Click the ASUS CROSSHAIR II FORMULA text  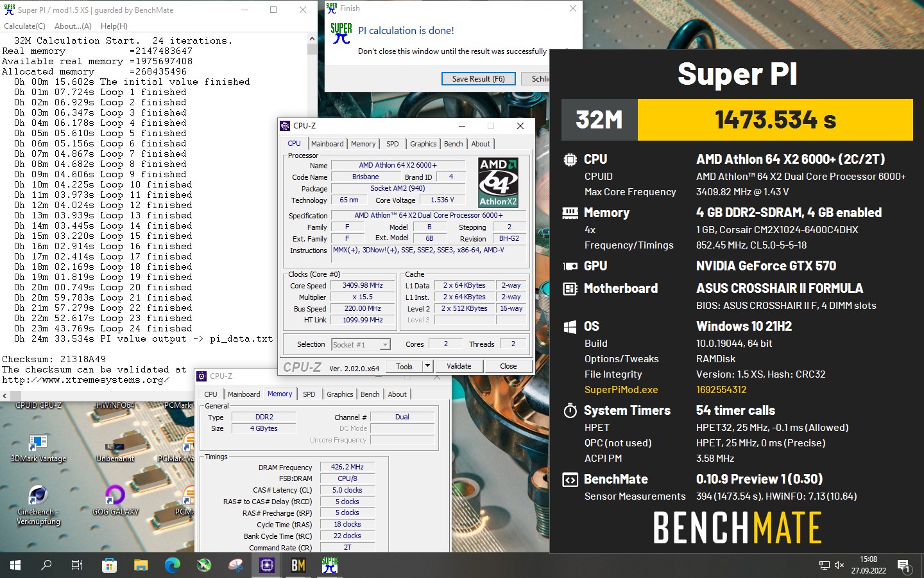point(780,288)
